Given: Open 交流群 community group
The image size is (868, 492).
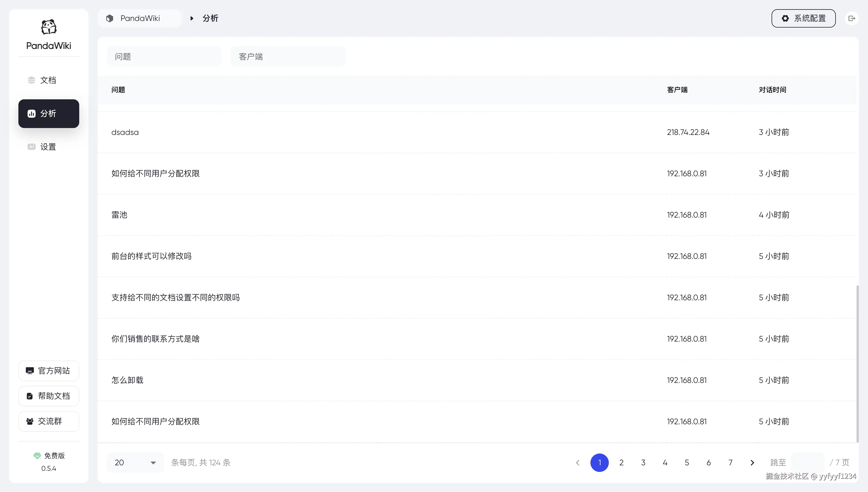Looking at the screenshot, I should pyautogui.click(x=49, y=421).
